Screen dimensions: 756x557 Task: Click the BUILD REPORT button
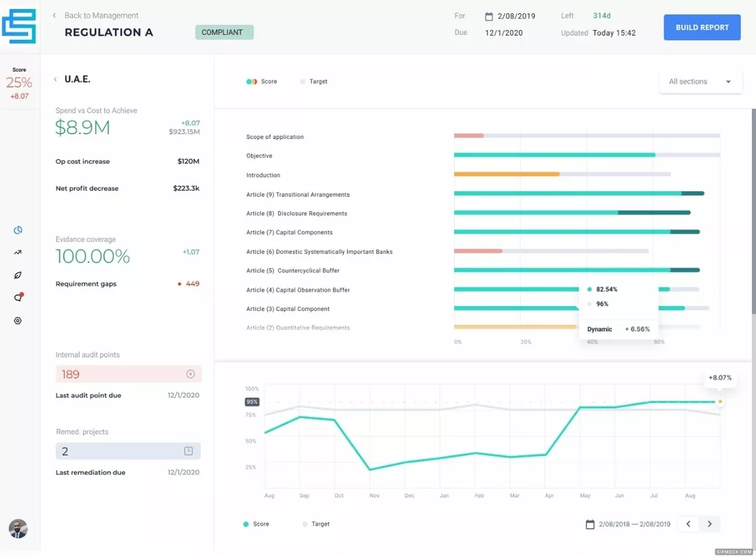[702, 28]
